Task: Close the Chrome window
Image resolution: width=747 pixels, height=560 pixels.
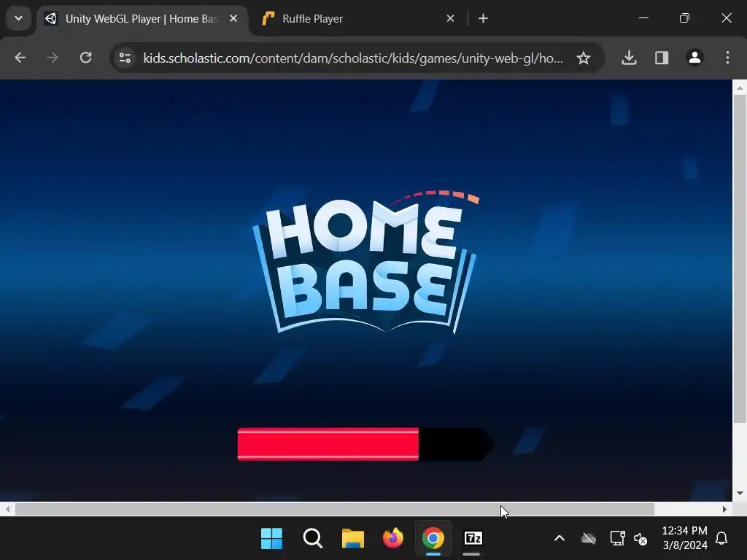Action: pyautogui.click(x=727, y=18)
